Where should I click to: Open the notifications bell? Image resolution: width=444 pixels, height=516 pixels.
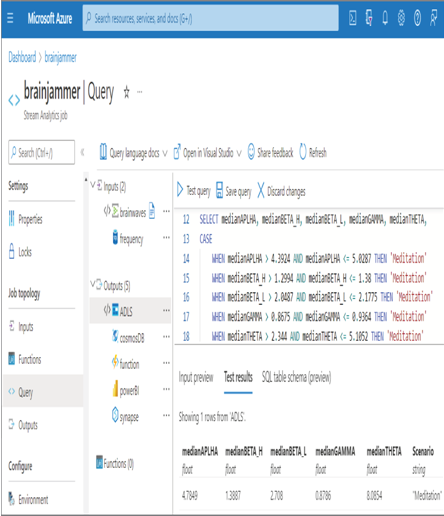tap(385, 18)
